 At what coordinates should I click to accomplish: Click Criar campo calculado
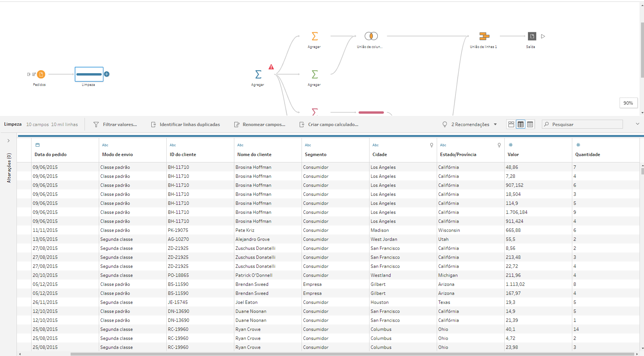[x=329, y=125]
